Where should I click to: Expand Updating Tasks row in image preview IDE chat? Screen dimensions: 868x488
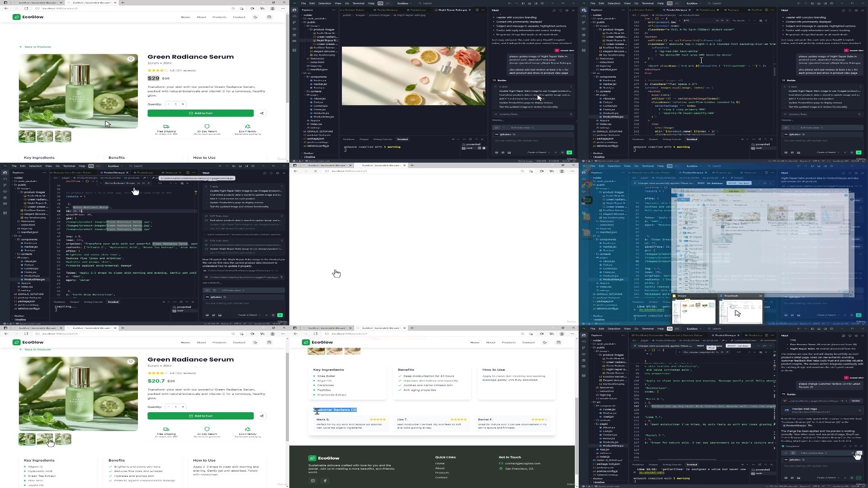click(532, 114)
